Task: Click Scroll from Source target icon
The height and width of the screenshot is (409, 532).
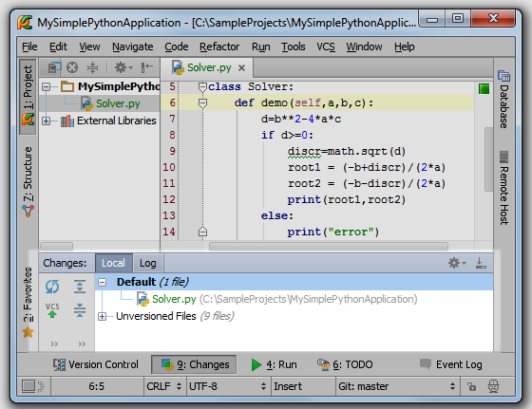Action: pos(72,67)
